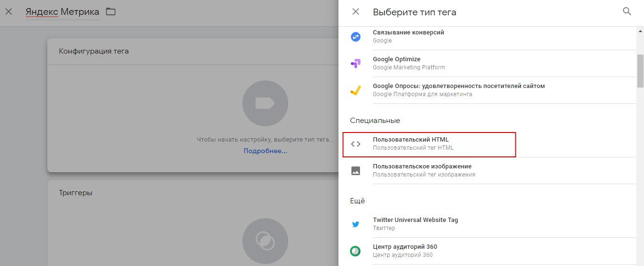Open the Подробнее... link
644x266 pixels.
265,151
